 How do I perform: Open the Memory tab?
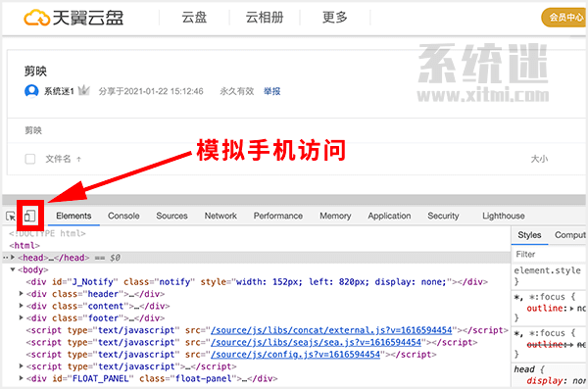(x=335, y=216)
